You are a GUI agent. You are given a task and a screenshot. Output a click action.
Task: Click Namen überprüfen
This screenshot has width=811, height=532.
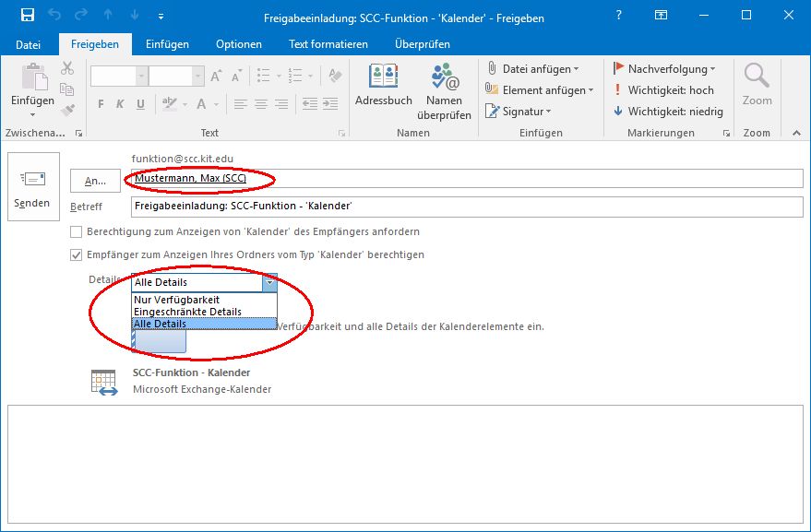(445, 92)
